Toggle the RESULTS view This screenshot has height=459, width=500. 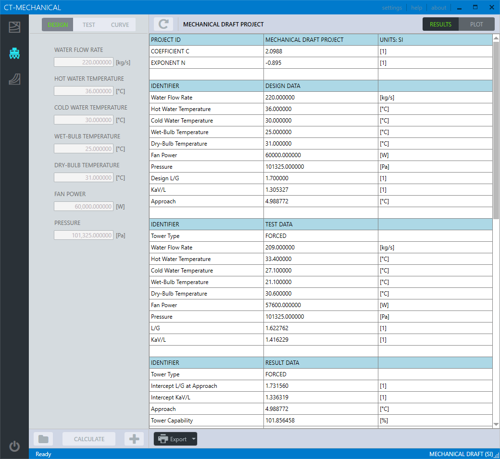(440, 24)
